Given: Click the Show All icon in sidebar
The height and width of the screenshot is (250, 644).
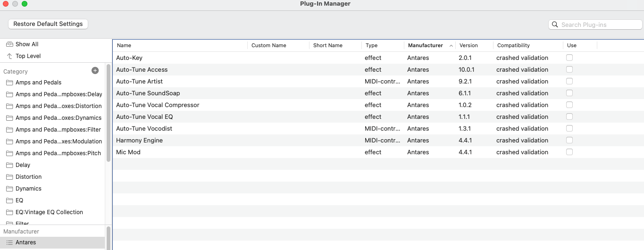Looking at the screenshot, I should coord(9,44).
